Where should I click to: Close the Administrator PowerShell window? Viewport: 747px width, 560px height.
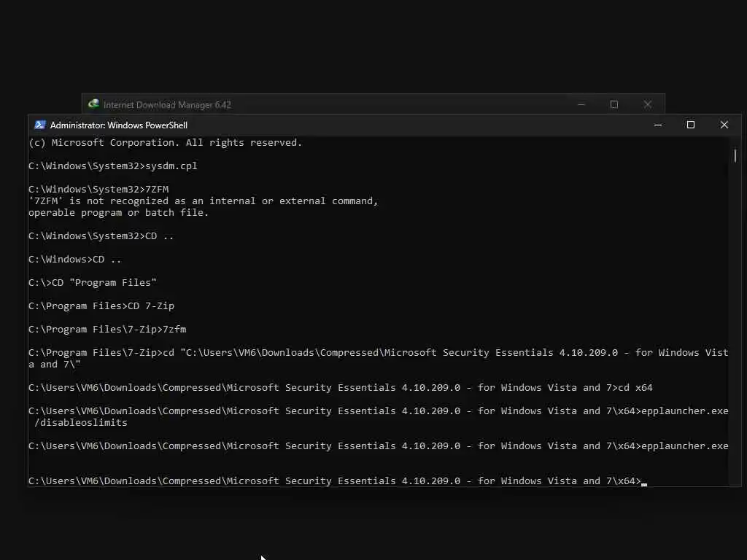(724, 125)
